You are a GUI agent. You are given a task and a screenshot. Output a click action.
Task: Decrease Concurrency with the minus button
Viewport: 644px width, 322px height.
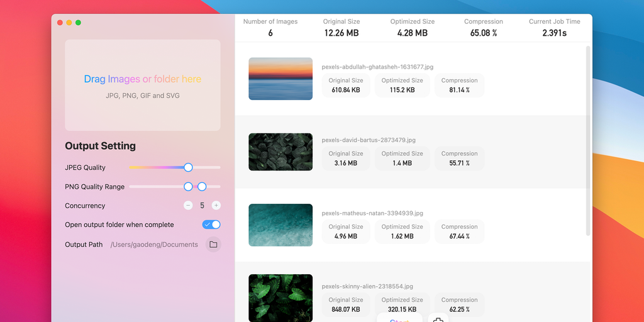pos(188,206)
